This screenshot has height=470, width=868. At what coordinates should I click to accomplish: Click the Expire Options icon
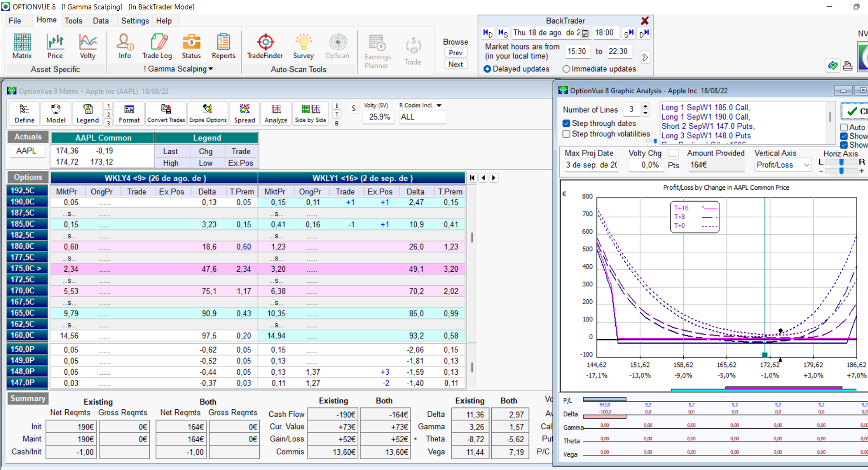[x=208, y=113]
